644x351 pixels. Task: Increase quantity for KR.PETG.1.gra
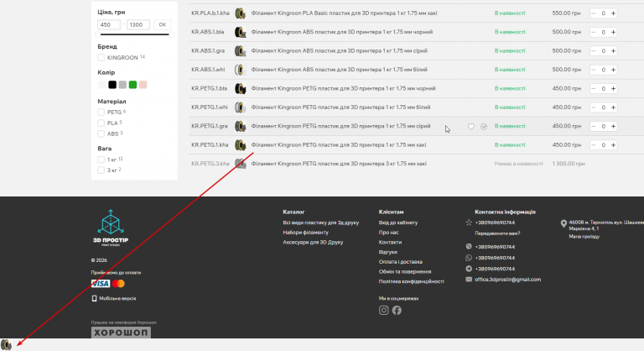coord(613,126)
